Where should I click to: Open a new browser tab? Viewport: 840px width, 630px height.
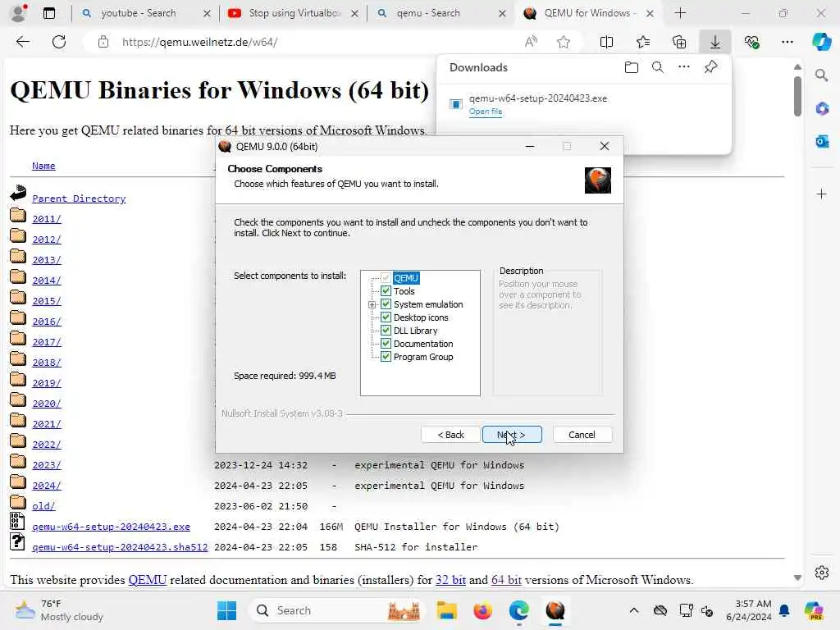click(x=680, y=13)
